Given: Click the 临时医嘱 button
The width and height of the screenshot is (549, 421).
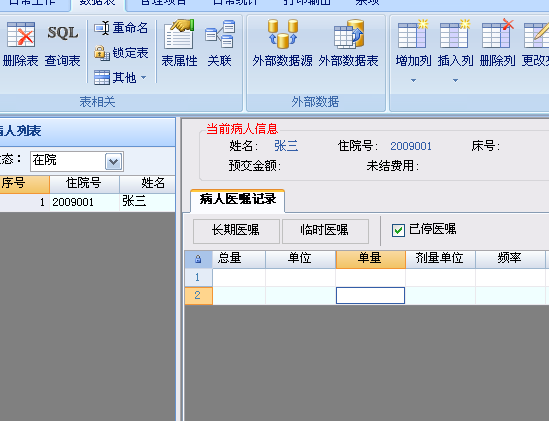Looking at the screenshot, I should coord(325,231).
